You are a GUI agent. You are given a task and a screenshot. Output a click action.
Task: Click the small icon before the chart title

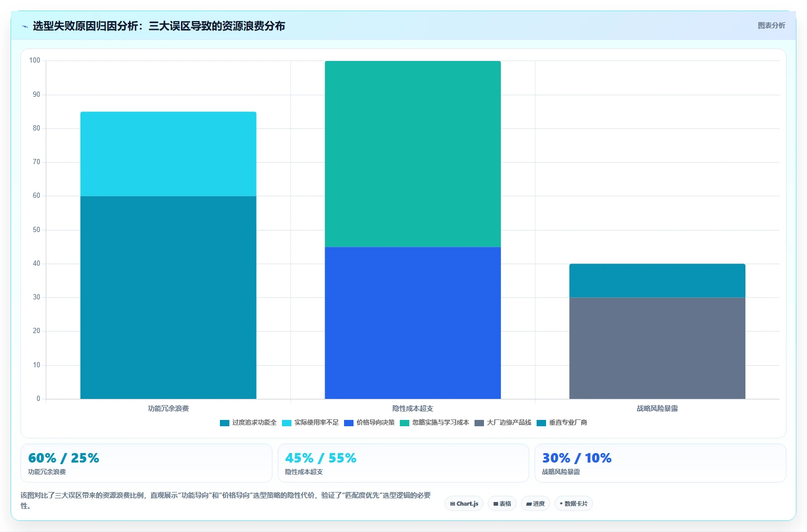(25, 26)
